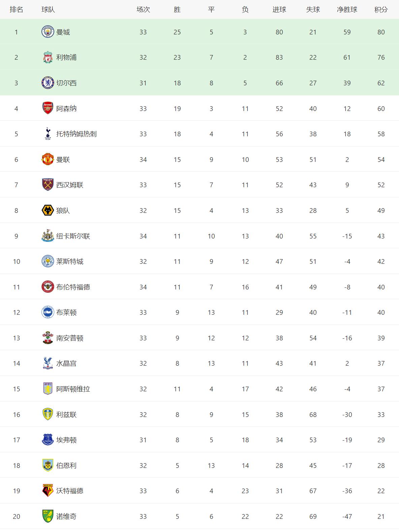Click the 净胜球 column header
399x532 pixels.
347,9
